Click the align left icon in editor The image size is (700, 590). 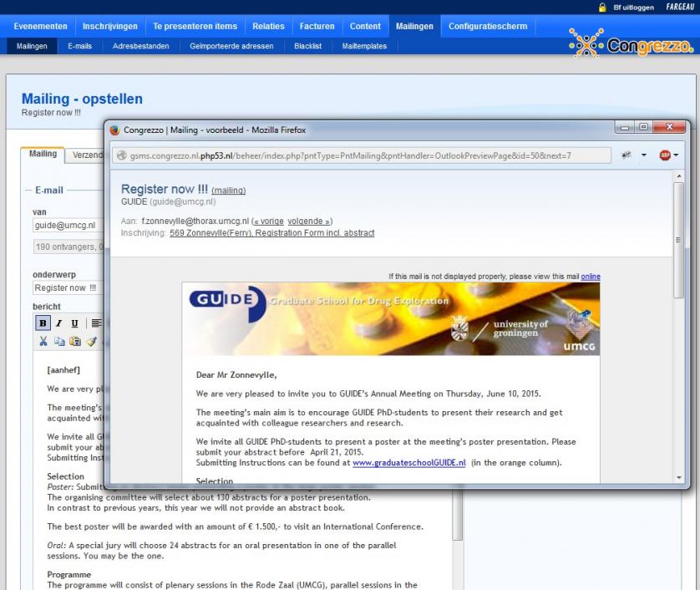tap(96, 323)
